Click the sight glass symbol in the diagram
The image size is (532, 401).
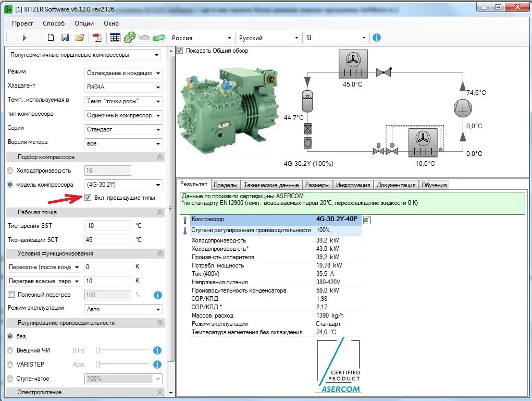[307, 142]
